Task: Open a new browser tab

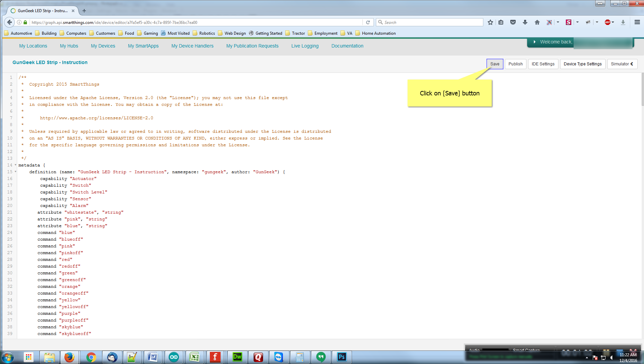Action: 84,11
